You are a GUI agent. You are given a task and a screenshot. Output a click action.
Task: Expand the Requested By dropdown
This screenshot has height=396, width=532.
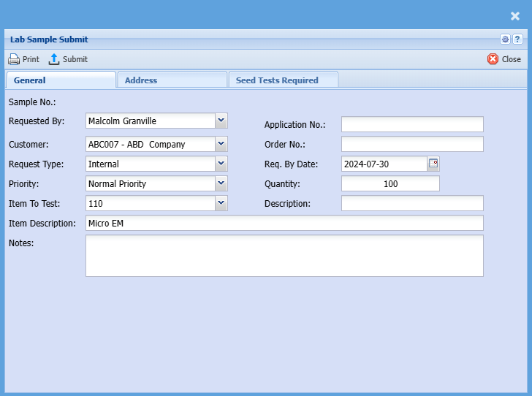click(221, 121)
